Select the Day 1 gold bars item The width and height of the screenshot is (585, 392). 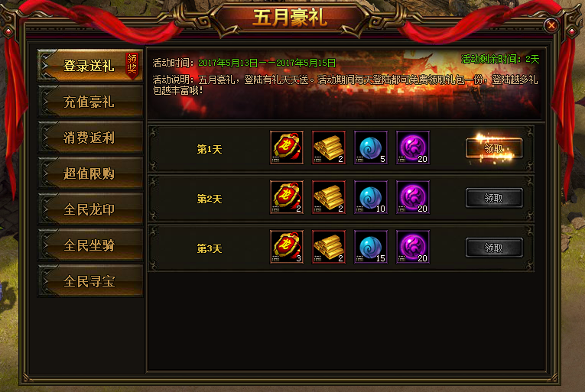(329, 147)
